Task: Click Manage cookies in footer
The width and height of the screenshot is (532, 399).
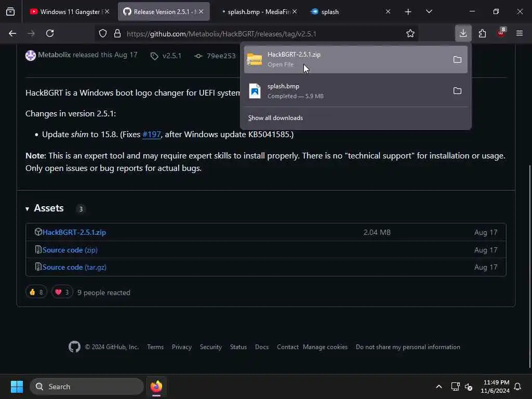Action: [x=325, y=347]
